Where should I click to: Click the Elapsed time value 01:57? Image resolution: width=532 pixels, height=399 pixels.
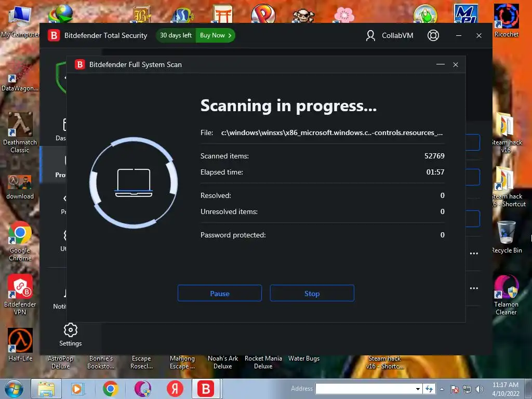tap(435, 172)
